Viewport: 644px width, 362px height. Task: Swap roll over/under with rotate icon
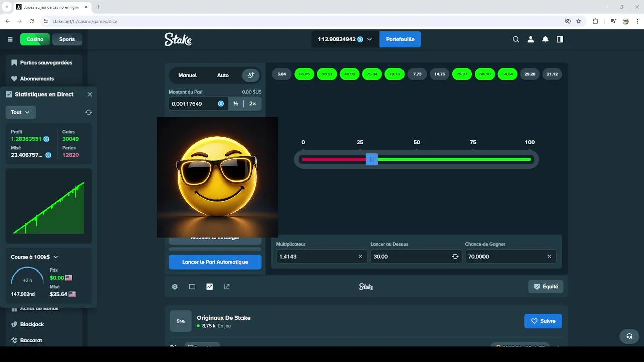coord(455,256)
